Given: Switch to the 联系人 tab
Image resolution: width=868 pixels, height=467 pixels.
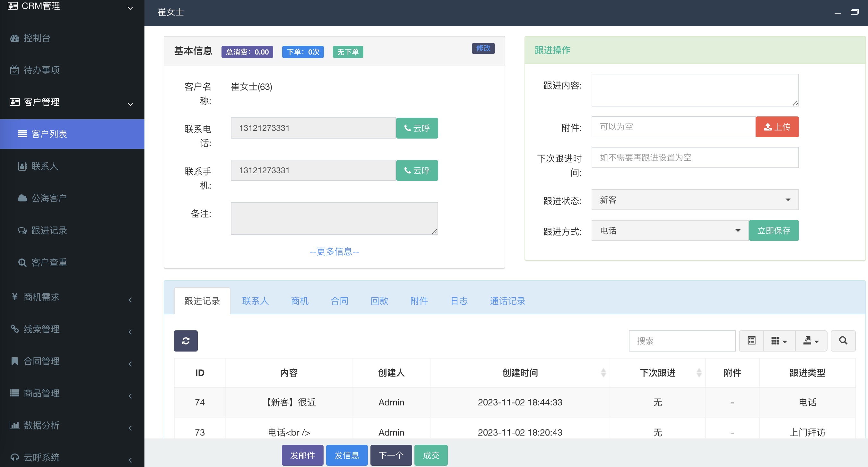Looking at the screenshot, I should (x=256, y=301).
